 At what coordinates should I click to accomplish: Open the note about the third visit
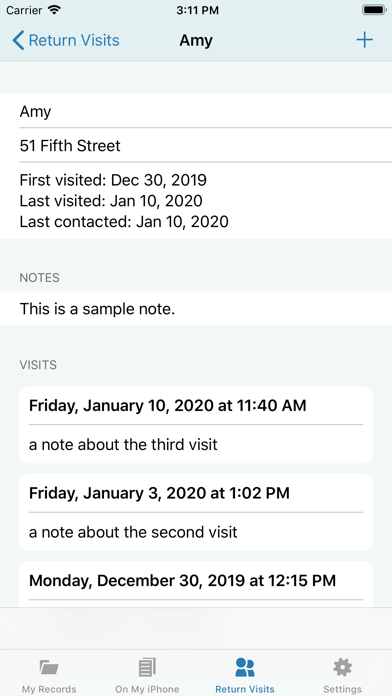point(123,444)
